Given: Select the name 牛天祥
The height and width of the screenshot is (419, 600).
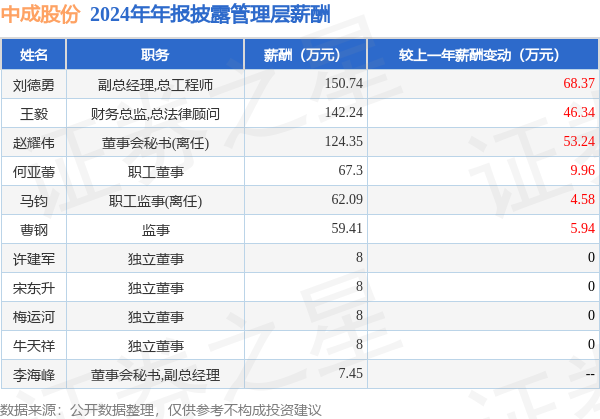Looking at the screenshot, I should (34, 347).
